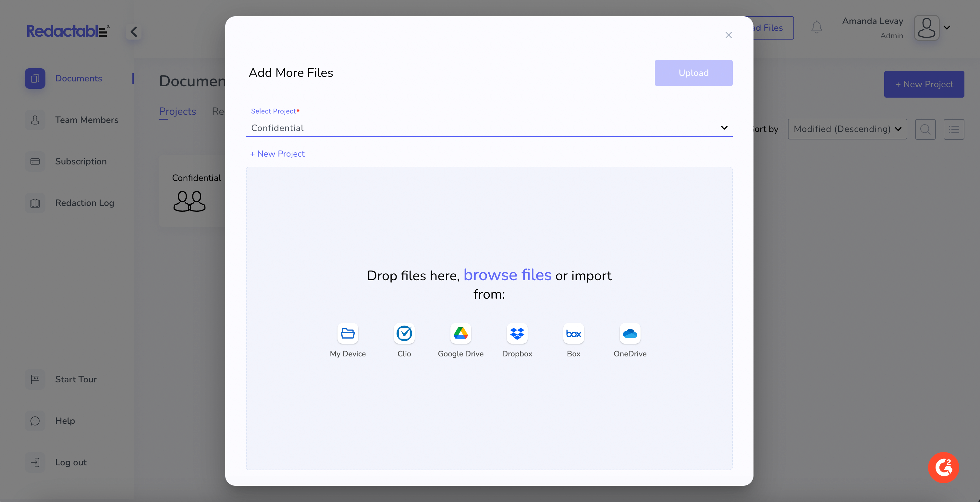Open the notifications bell
Screen dimensions: 980x502
(x=816, y=27)
